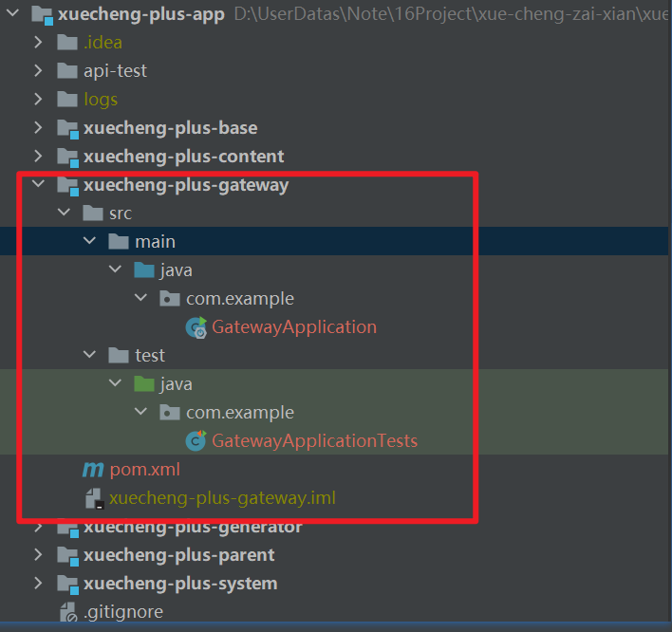
Task: Select the src folder name
Action: [121, 214]
